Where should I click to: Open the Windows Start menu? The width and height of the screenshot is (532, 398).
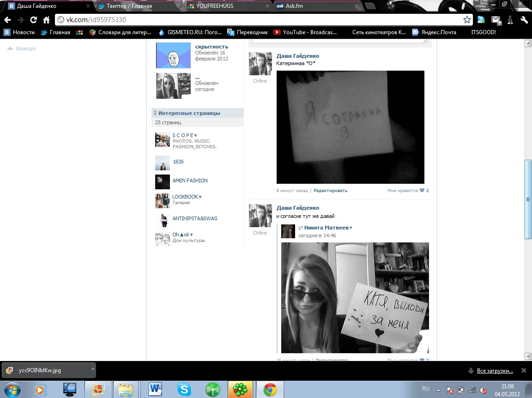click(x=12, y=390)
